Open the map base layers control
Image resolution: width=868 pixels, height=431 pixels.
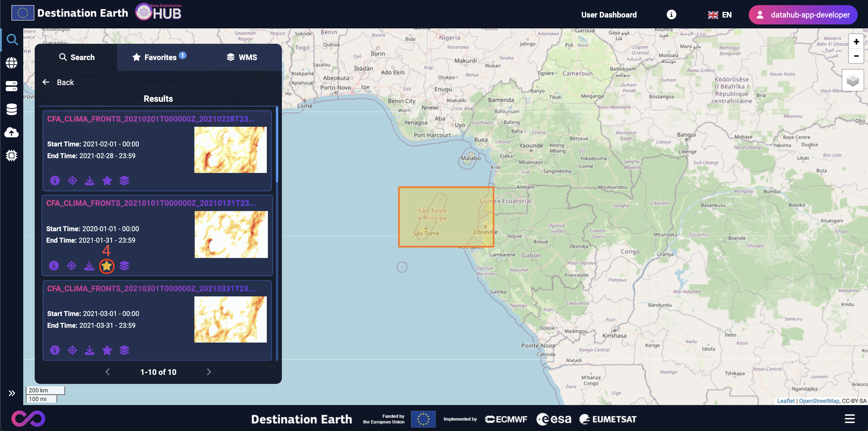(x=853, y=81)
